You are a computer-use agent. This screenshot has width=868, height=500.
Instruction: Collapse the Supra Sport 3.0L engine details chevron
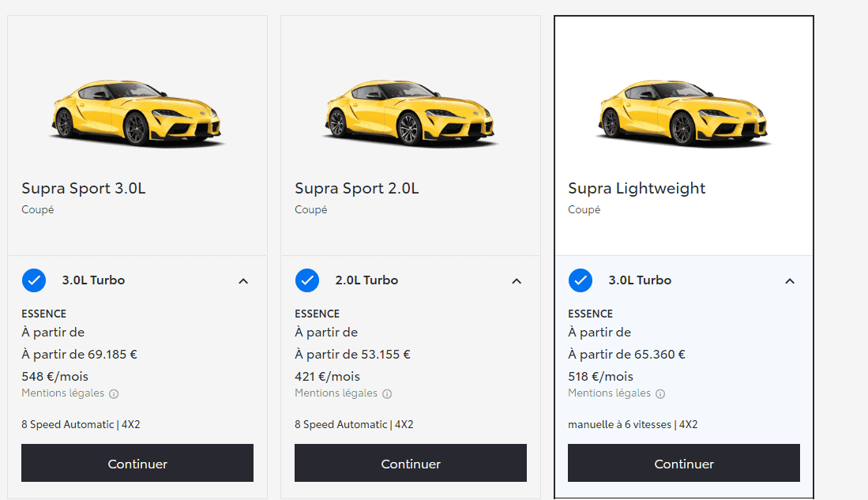[x=243, y=281]
